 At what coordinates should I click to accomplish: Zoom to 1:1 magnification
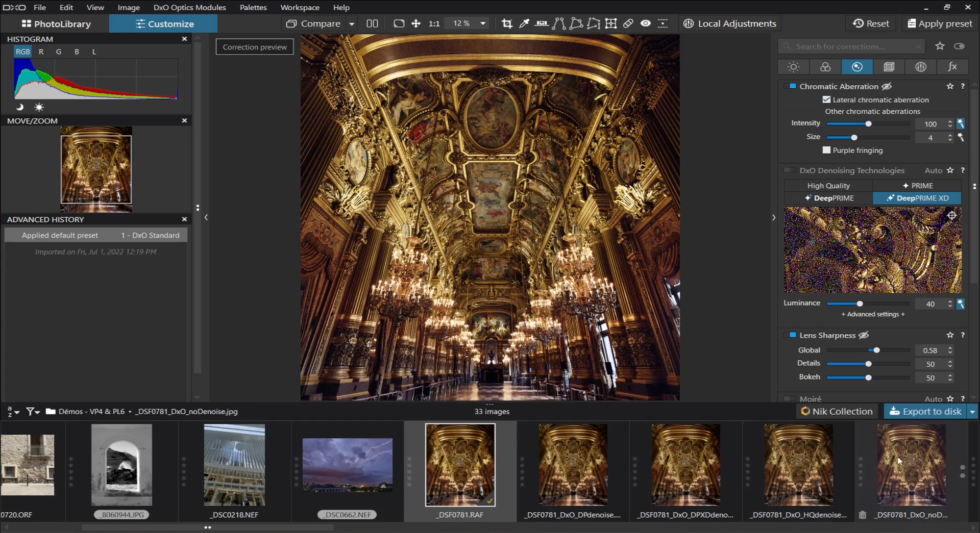click(x=434, y=23)
